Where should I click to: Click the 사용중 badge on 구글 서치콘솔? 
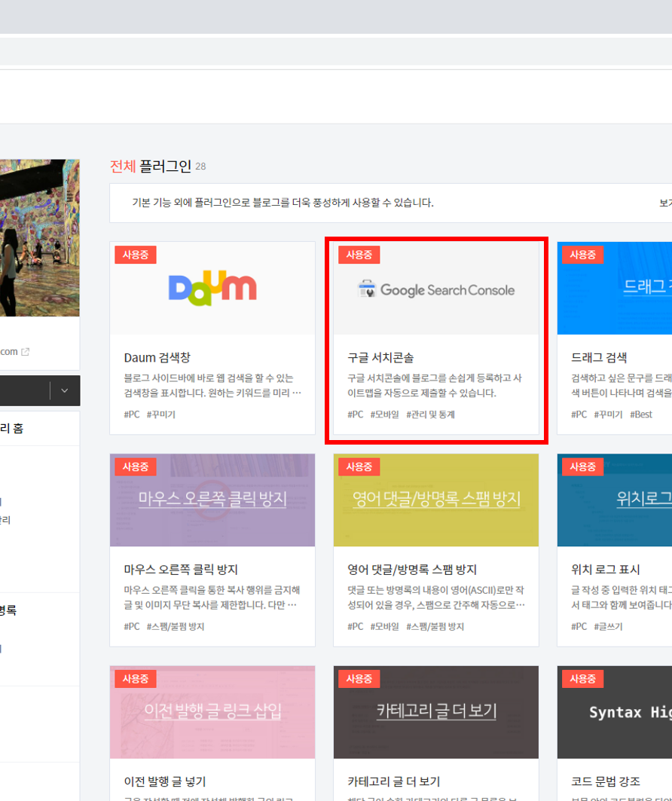359,255
